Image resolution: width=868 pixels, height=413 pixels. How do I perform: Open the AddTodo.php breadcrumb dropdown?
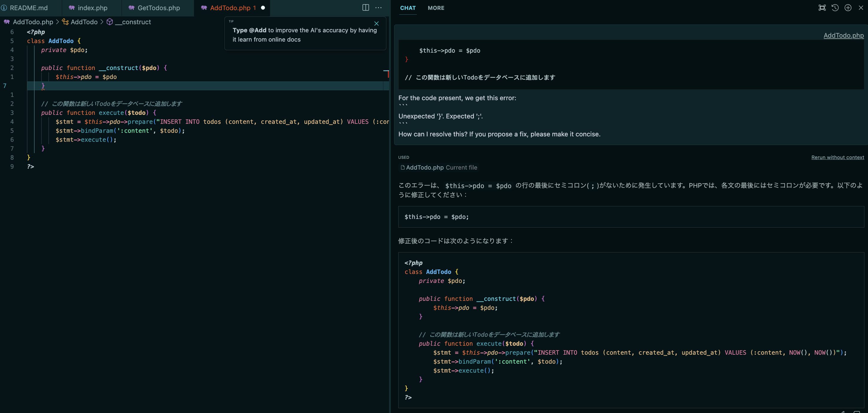[32, 22]
